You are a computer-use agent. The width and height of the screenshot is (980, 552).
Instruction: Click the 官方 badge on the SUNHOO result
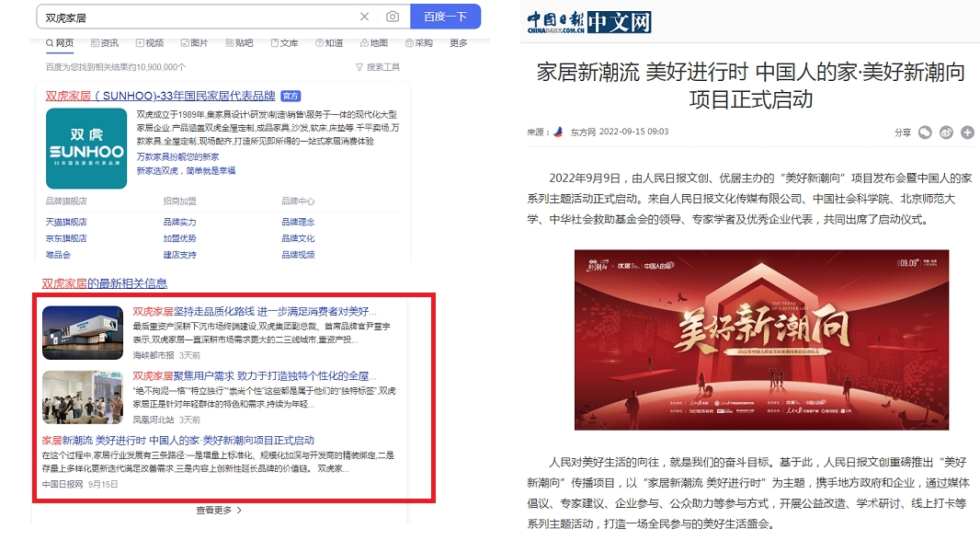(291, 96)
